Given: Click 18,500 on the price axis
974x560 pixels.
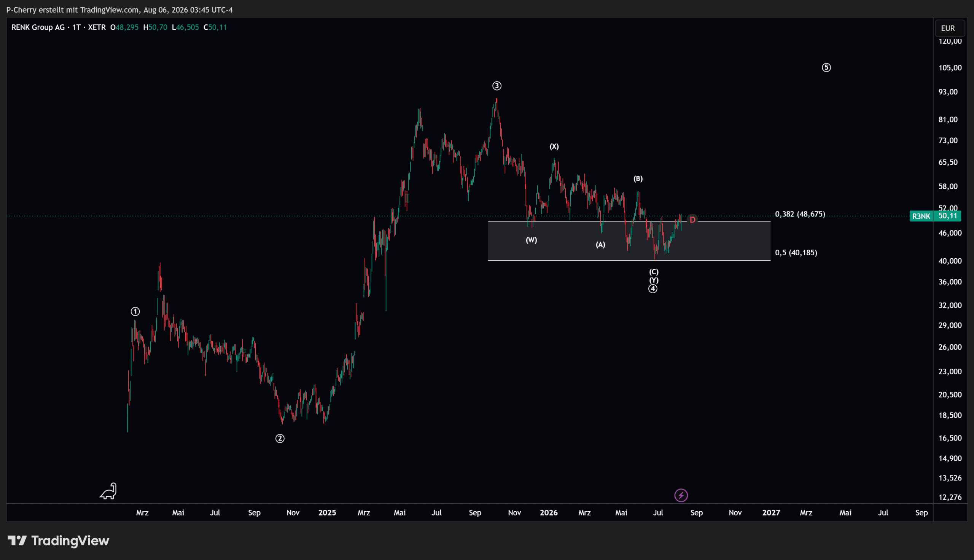Looking at the screenshot, I should coord(950,415).
